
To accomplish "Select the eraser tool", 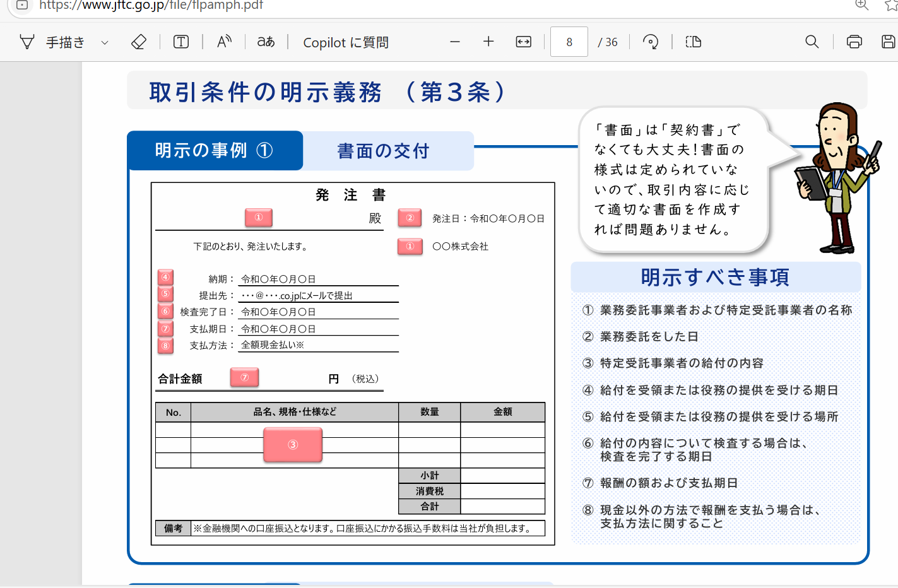I will [139, 42].
